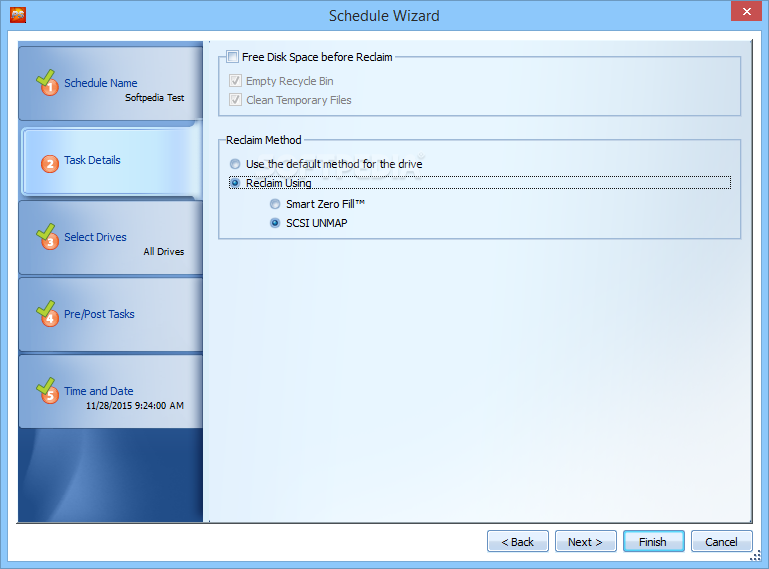Screen dimensions: 769x569
Task: Choose the SCSI UNMAP option
Action: click(x=275, y=223)
